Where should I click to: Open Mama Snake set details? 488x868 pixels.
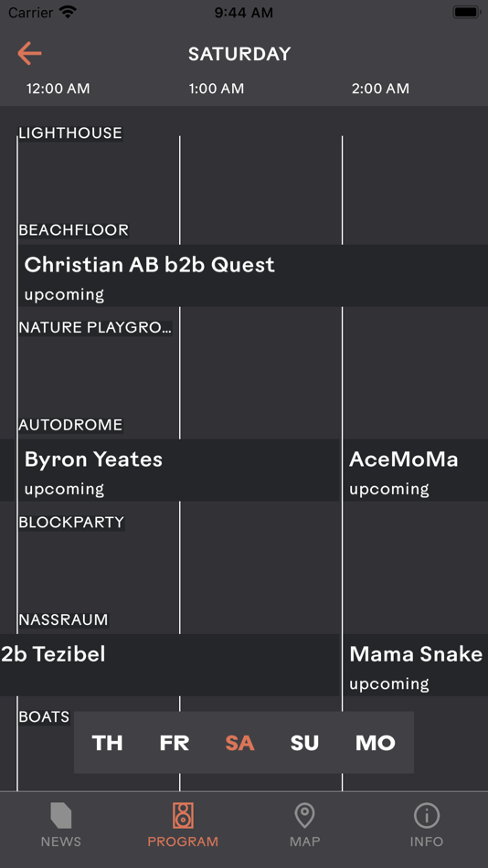click(416, 665)
